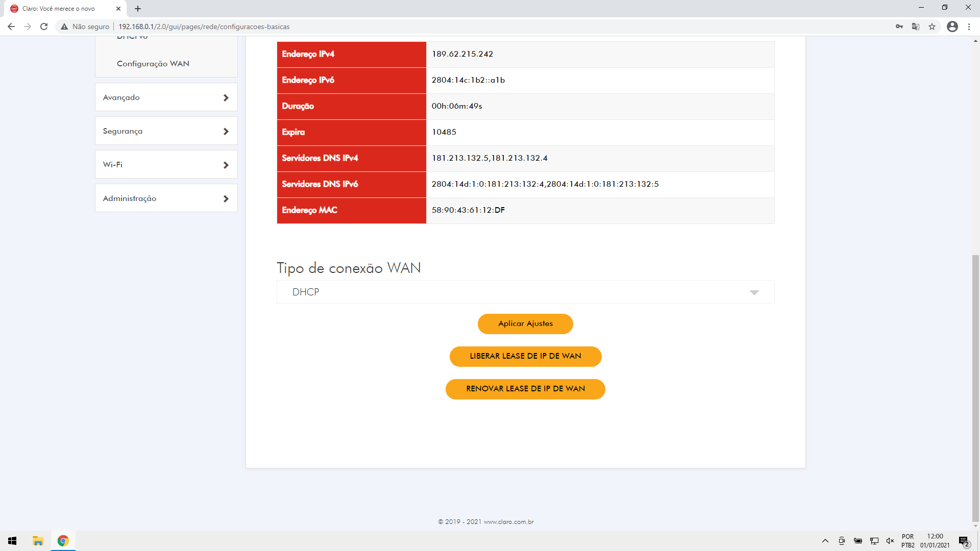Expand the Administração menu section
This screenshot has width=980, height=551.
(166, 198)
